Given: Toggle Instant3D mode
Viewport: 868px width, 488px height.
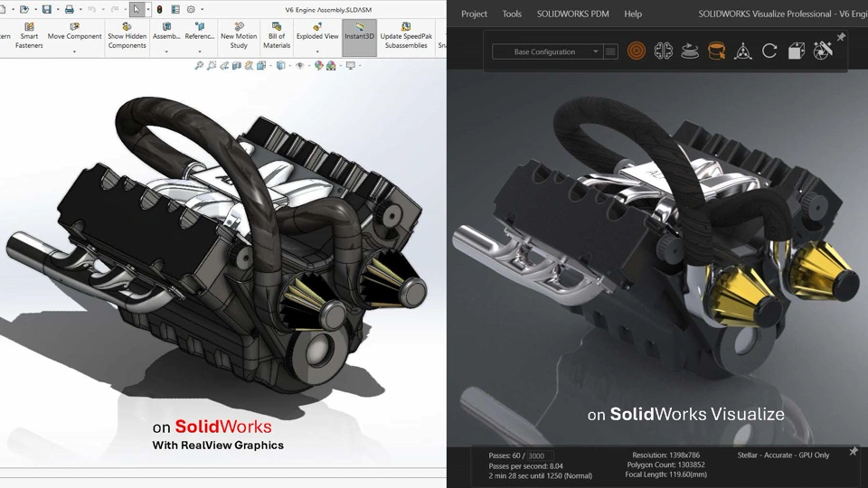Looking at the screenshot, I should click(x=359, y=37).
